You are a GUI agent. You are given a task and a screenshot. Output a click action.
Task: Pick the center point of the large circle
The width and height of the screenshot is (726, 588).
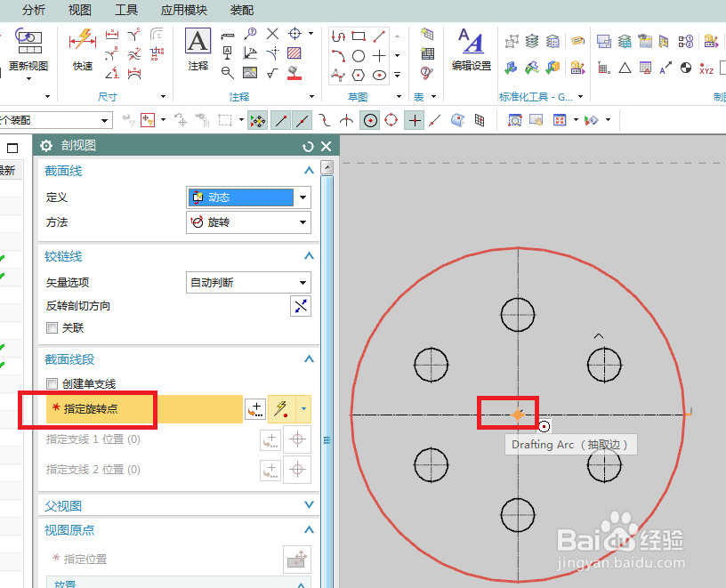coord(518,415)
